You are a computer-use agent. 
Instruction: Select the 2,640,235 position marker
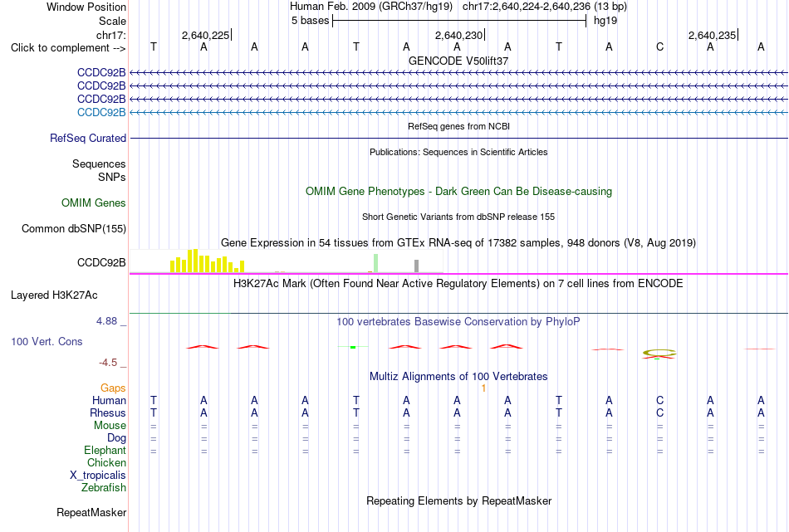[712, 35]
